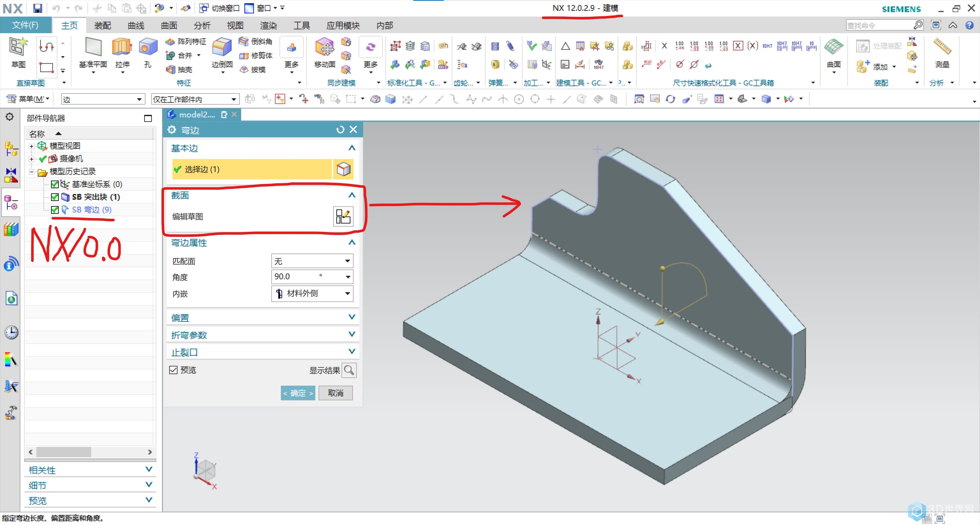Select the Trim Body (修剪体) tool
This screenshot has height=525, width=980.
256,56
